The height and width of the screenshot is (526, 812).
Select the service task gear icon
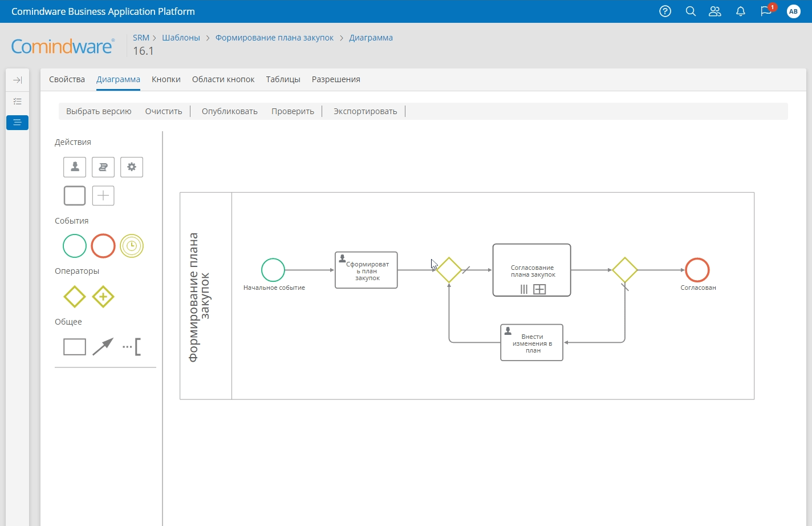pos(132,167)
